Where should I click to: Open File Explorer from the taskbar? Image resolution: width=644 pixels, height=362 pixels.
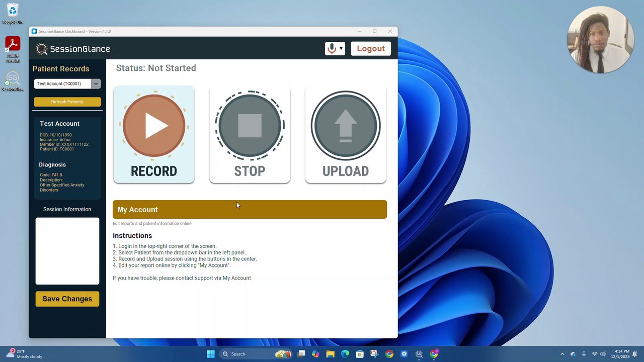331,354
